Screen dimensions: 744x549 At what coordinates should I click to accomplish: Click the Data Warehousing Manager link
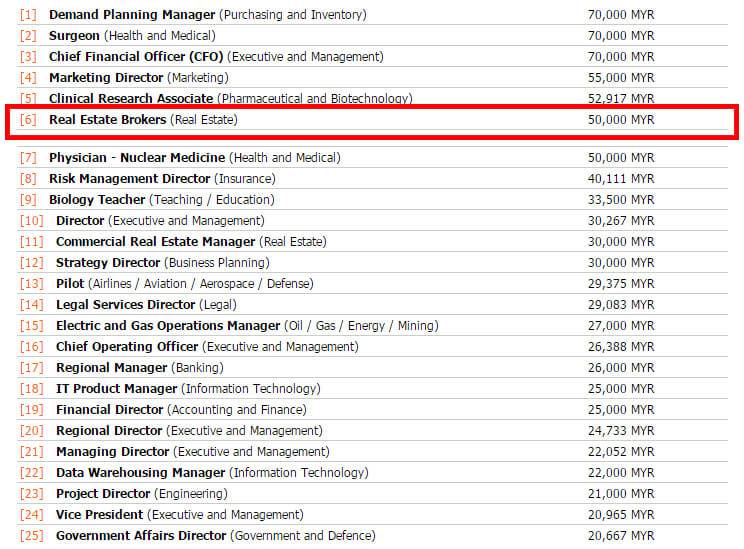point(141,473)
